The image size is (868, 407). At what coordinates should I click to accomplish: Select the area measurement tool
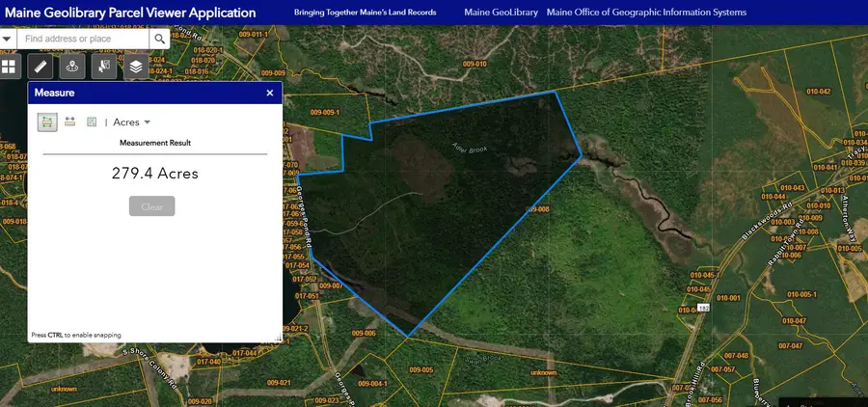click(x=46, y=122)
